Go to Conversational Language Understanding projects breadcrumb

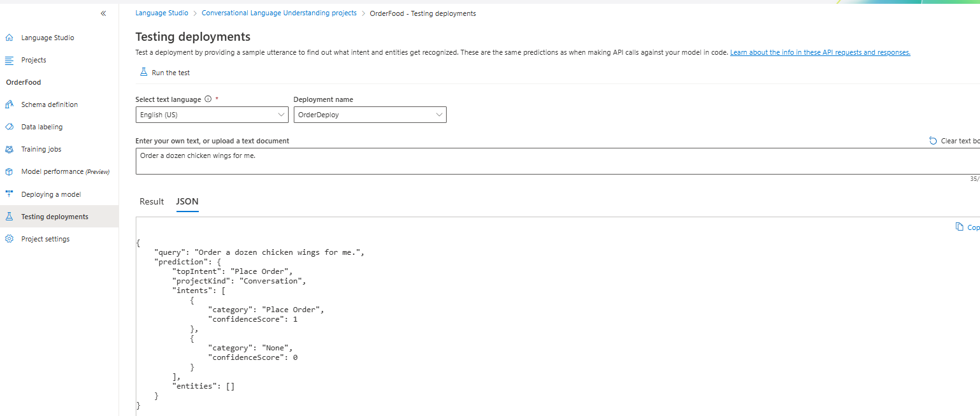click(279, 13)
